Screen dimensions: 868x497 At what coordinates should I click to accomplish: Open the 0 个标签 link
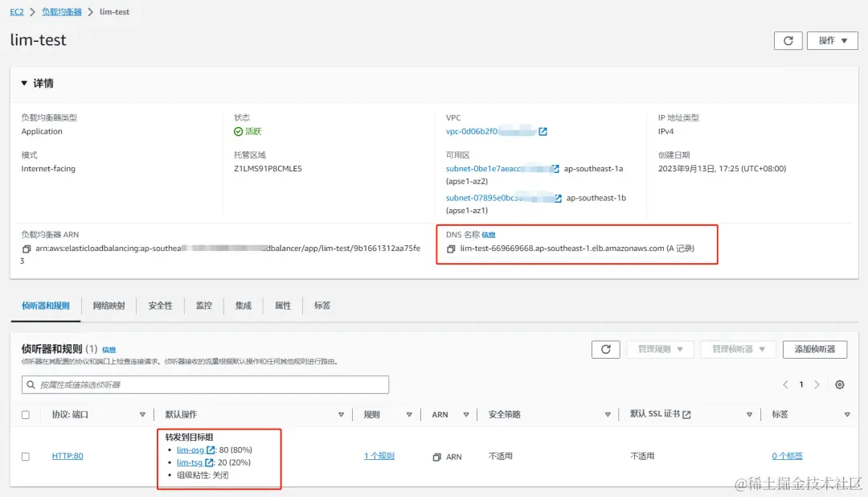787,456
